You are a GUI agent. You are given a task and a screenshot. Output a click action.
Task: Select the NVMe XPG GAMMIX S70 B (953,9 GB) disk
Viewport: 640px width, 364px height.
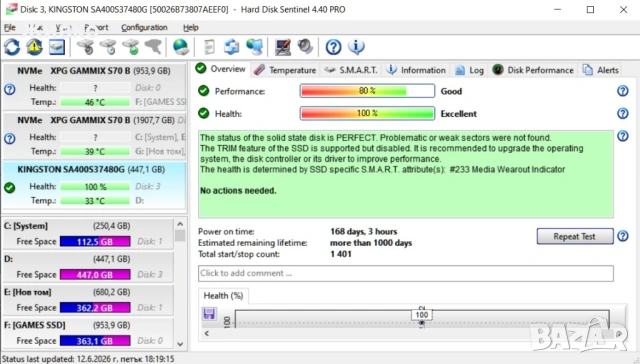[94, 87]
